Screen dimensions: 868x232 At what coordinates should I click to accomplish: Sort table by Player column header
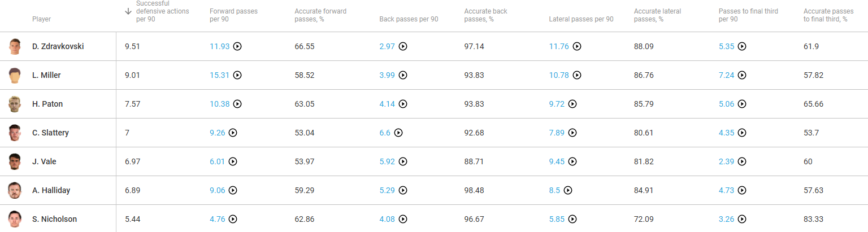click(41, 19)
